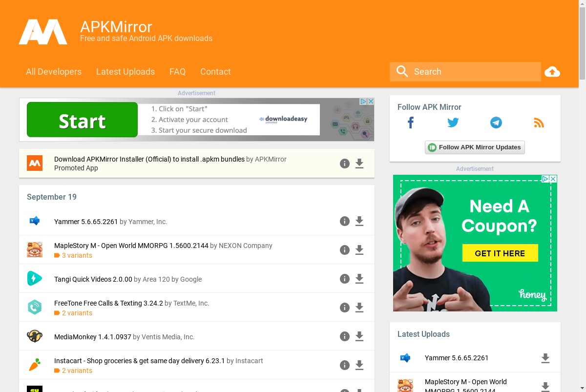Show info for FreeTone Free Calls
This screenshot has width=586, height=392.
345,308
